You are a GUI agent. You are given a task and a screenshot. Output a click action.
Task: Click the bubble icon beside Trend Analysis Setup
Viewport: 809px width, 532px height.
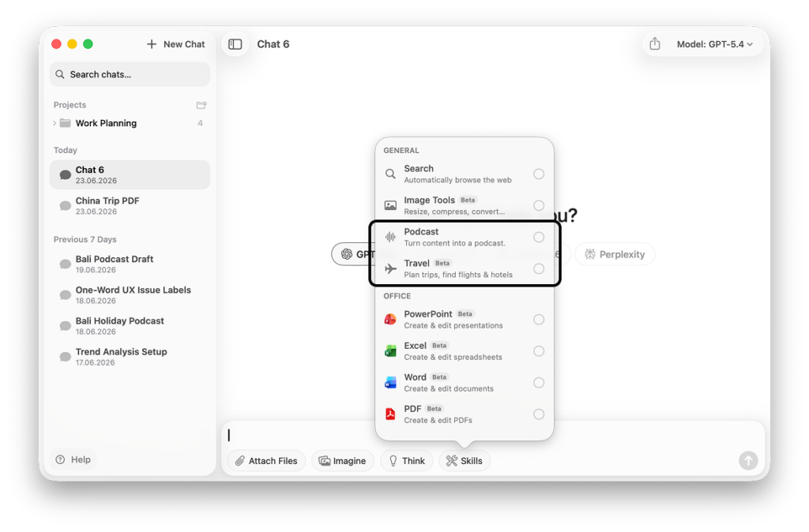[65, 357]
